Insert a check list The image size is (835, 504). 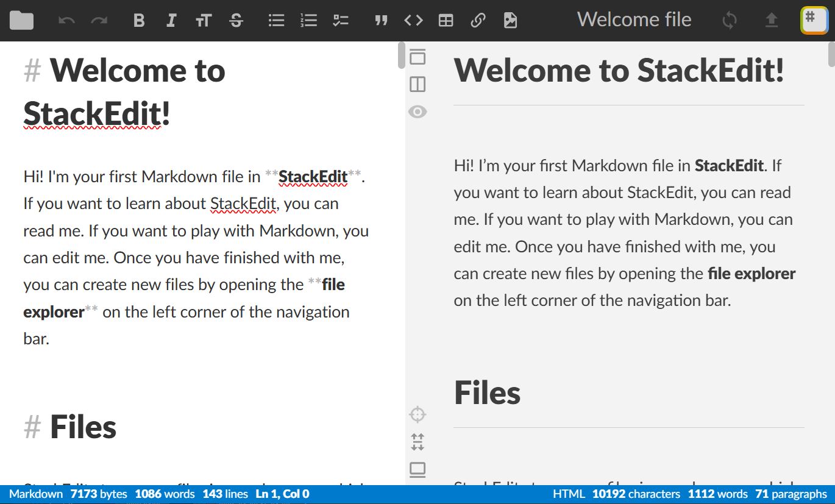(x=341, y=21)
